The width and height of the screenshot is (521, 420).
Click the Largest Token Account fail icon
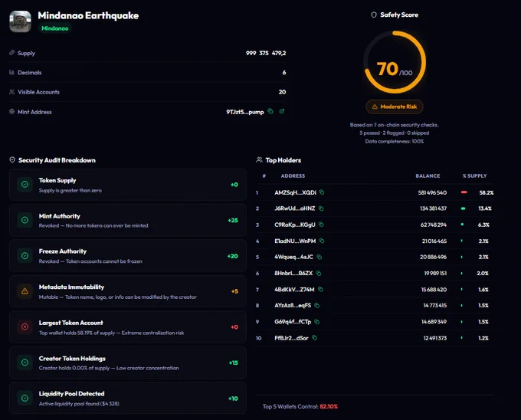click(x=25, y=327)
